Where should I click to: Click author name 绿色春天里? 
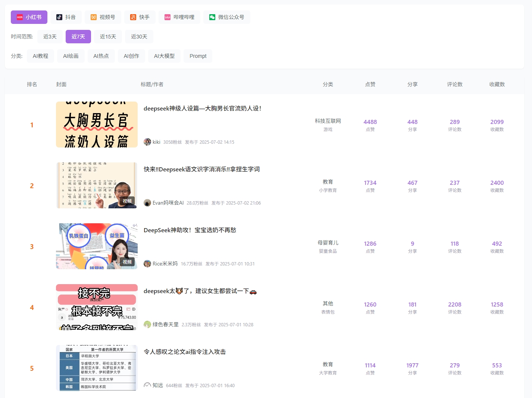click(166, 324)
